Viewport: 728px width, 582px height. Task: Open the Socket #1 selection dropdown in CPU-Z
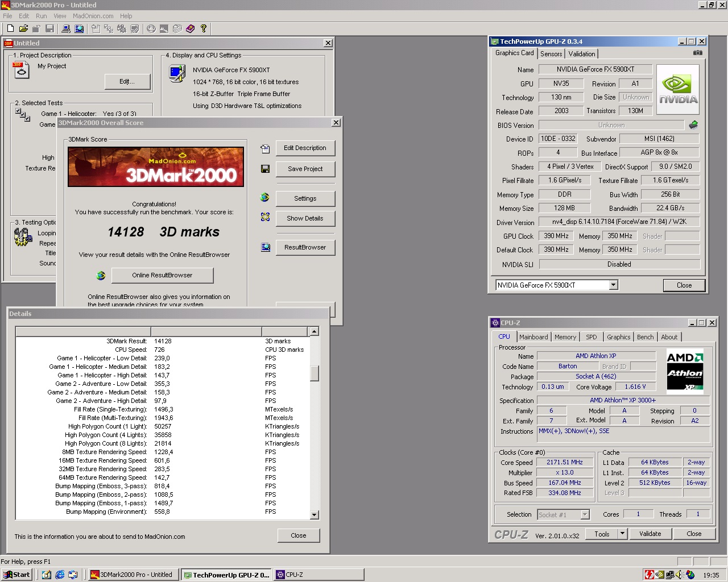point(584,514)
